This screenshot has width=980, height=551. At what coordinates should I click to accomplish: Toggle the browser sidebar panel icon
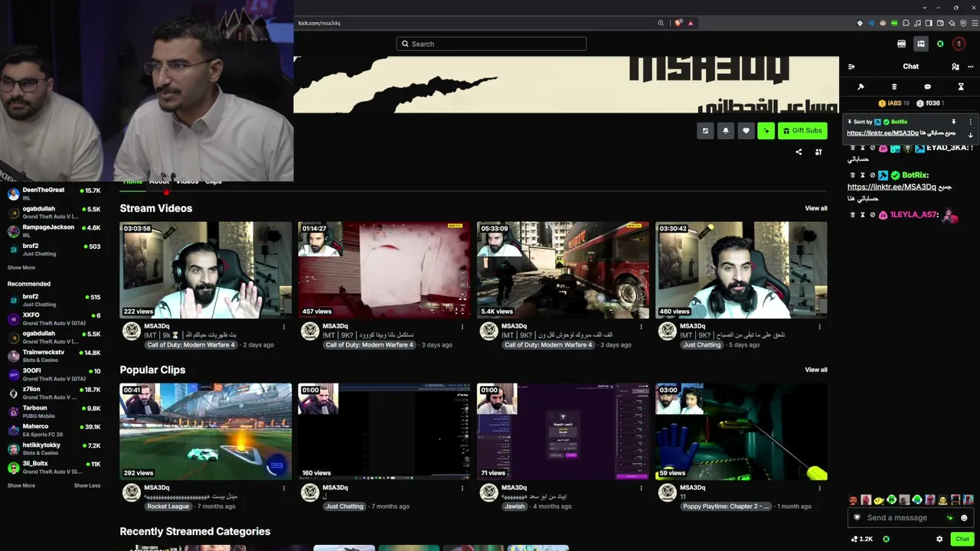pos(929,23)
